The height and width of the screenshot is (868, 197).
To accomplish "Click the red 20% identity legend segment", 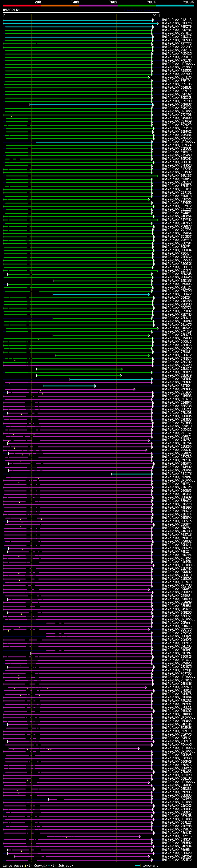I will (x=22, y=6).
